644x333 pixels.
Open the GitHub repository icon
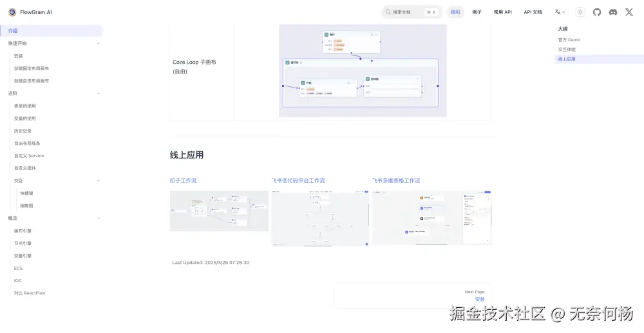coord(597,12)
